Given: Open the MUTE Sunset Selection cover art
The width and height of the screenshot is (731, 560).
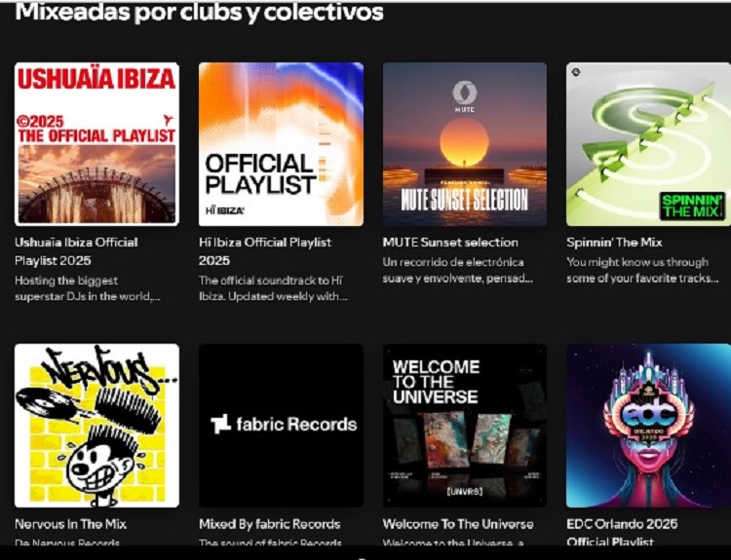Looking at the screenshot, I should [x=465, y=144].
